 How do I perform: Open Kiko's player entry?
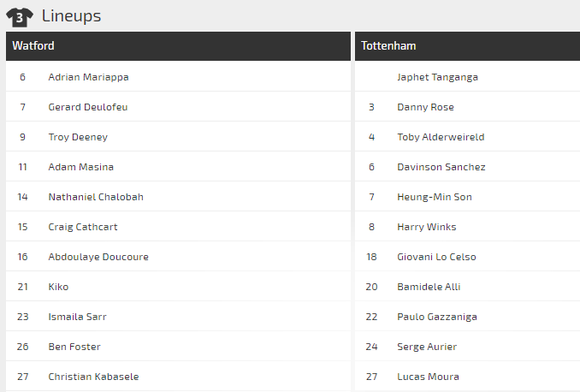point(58,287)
